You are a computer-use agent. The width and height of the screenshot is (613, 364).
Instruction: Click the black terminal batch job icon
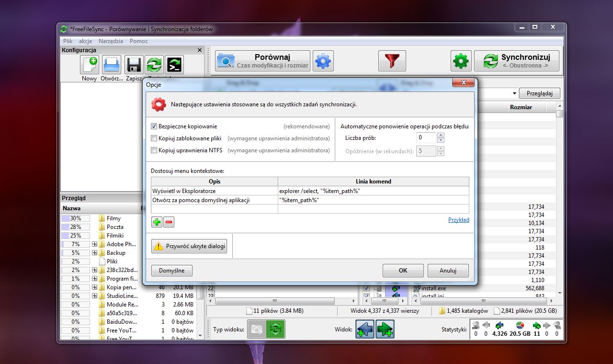[x=174, y=65]
